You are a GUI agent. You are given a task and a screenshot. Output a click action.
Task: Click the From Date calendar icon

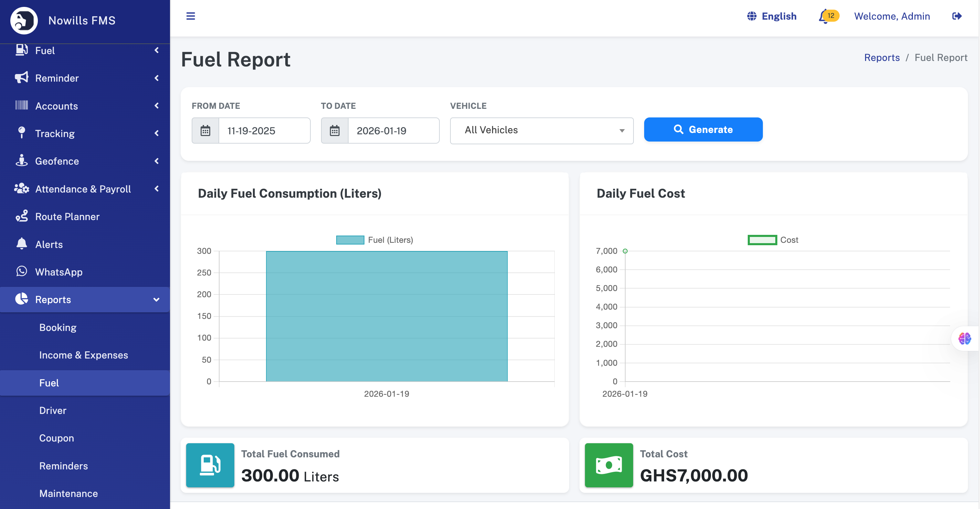205,131
